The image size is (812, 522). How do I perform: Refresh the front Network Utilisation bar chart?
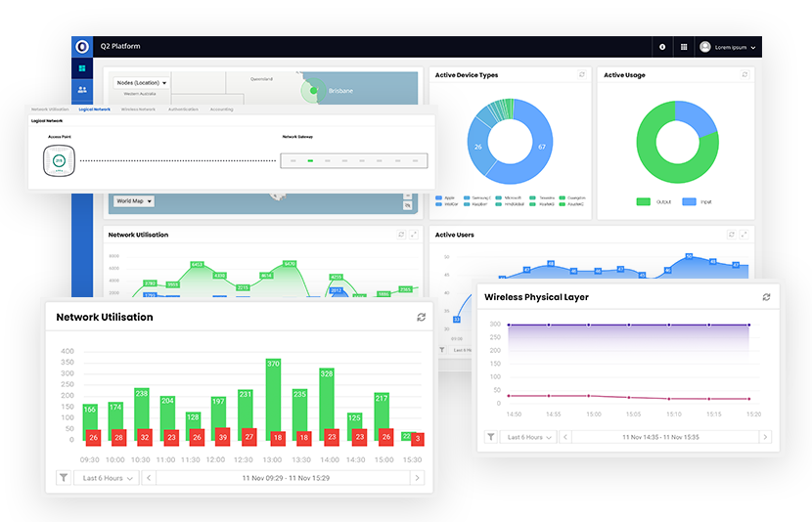tap(421, 317)
